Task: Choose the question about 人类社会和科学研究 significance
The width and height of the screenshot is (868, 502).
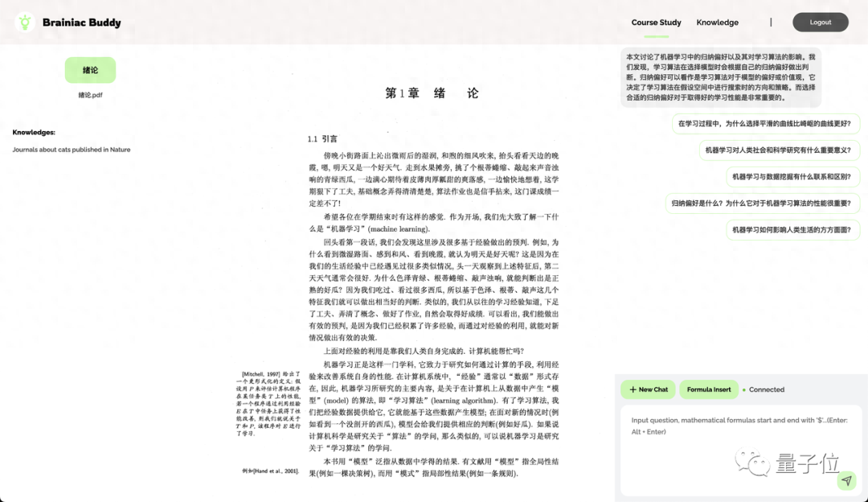Action: (x=779, y=150)
